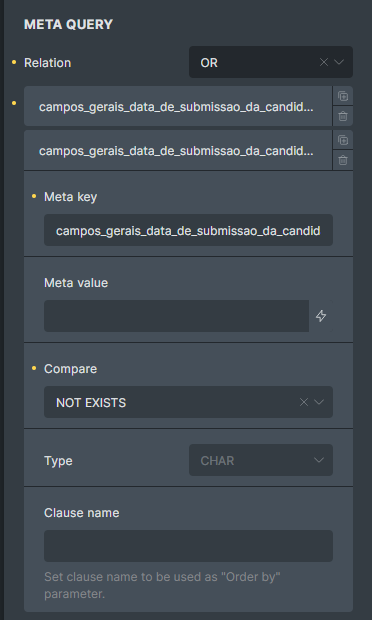
Task: Clear the OR relation value
Action: pyautogui.click(x=324, y=62)
